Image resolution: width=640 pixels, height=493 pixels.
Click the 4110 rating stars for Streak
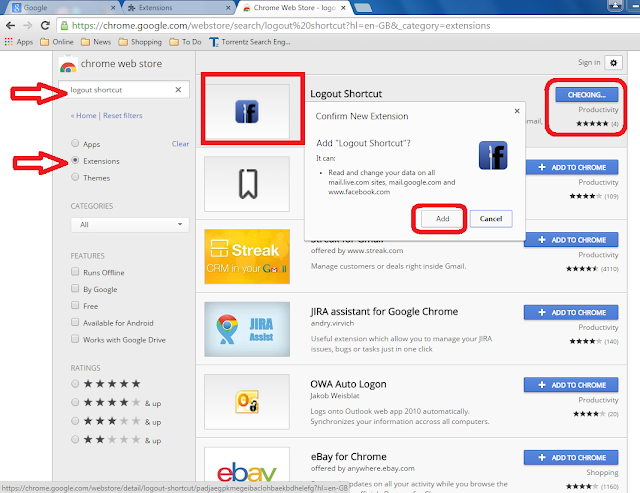point(582,269)
